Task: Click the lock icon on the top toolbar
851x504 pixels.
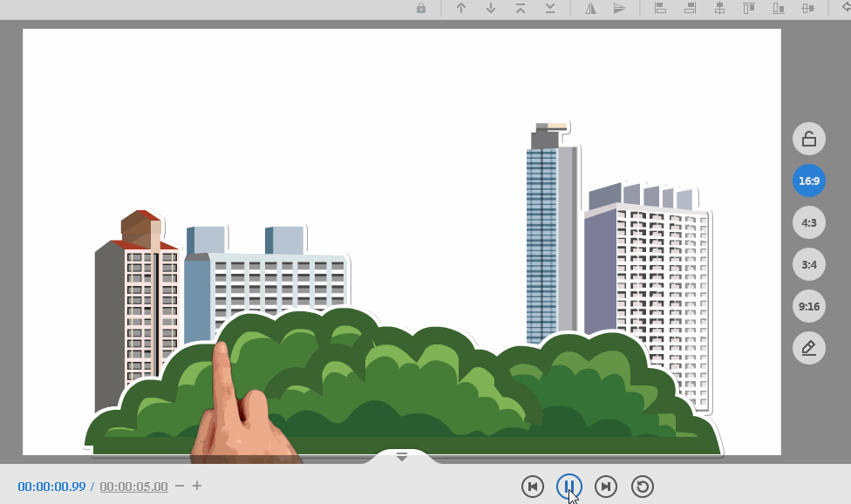Action: tap(420, 8)
